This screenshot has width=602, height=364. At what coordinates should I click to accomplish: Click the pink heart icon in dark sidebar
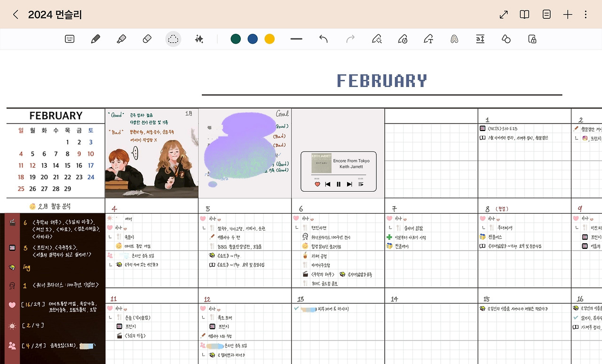(12, 304)
